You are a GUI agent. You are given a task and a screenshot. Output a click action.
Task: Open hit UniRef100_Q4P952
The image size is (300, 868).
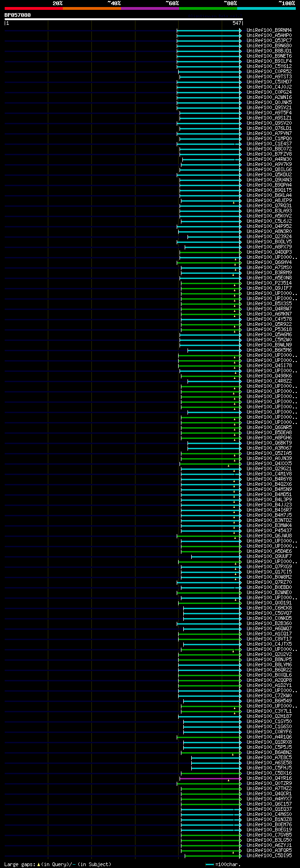click(269, 226)
